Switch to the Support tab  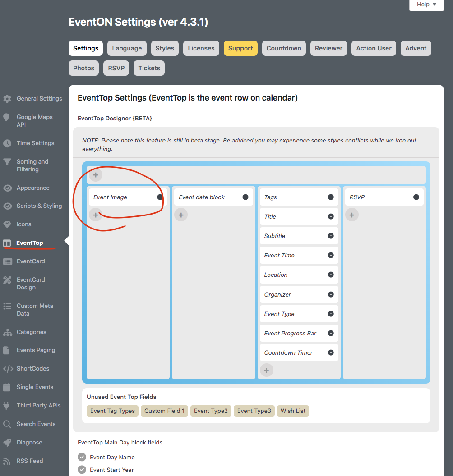coord(240,48)
